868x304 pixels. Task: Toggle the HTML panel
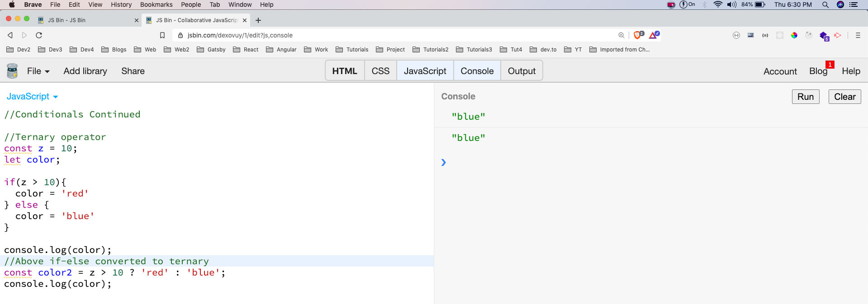pyautogui.click(x=345, y=71)
